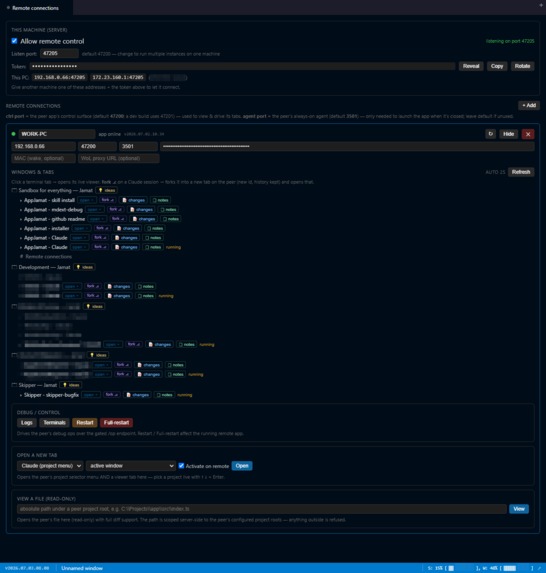Fork the AppJamat - github readme session
The width and height of the screenshot is (546, 573).
tap(118, 219)
